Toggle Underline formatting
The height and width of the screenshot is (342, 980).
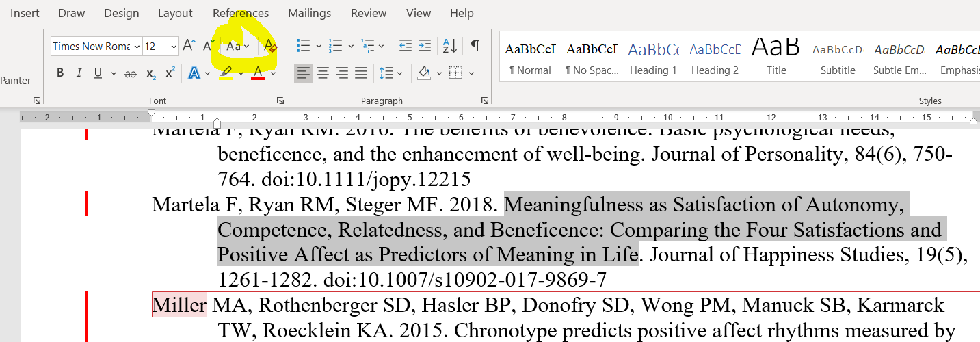pos(98,73)
